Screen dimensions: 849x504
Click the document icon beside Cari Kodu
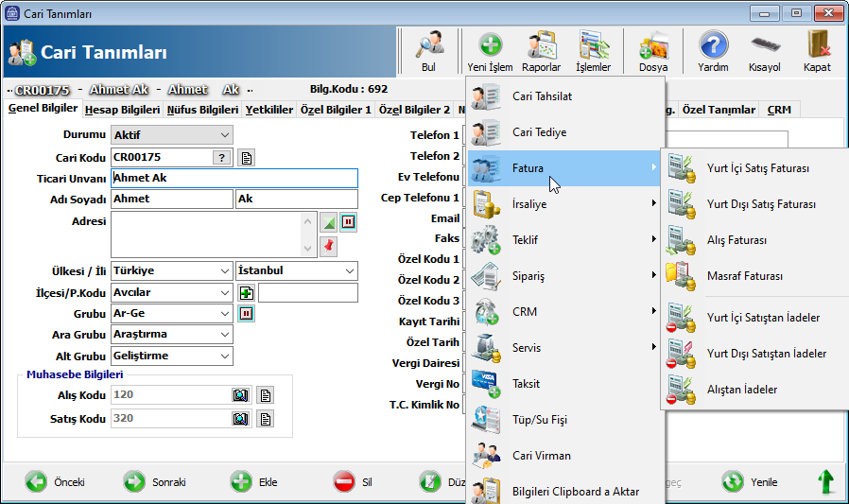[x=246, y=157]
